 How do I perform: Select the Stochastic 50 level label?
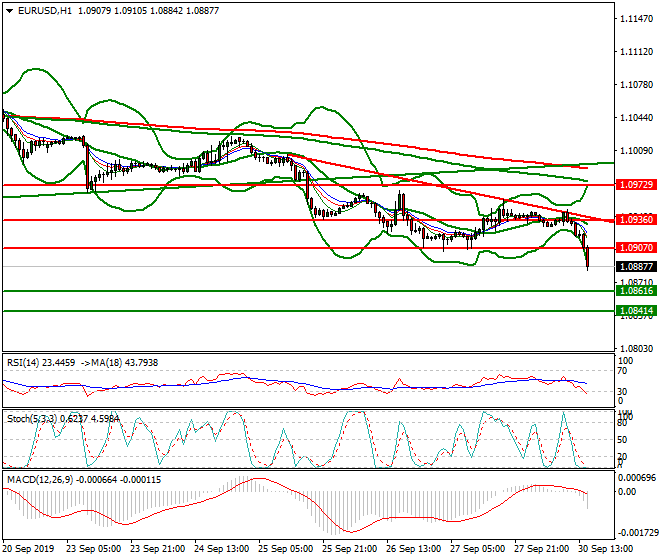[622, 440]
